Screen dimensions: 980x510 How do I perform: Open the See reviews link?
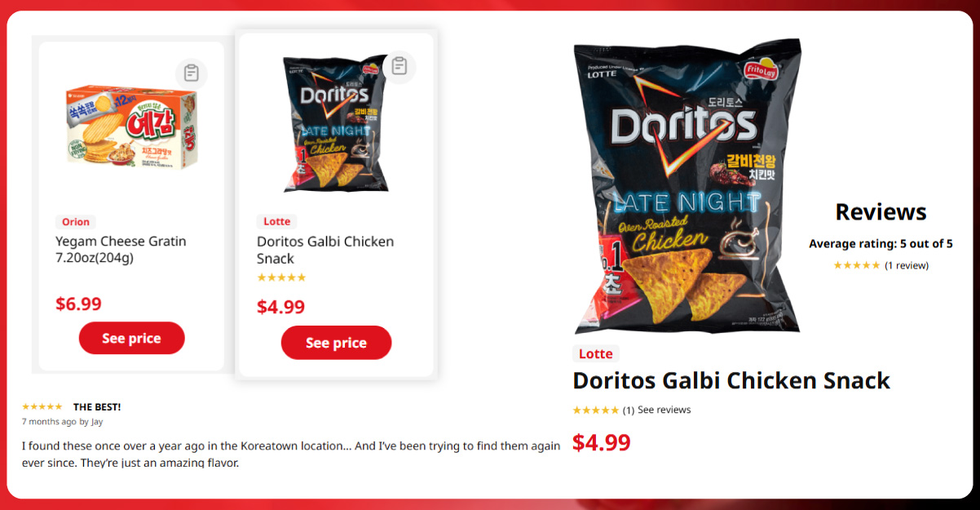point(664,410)
